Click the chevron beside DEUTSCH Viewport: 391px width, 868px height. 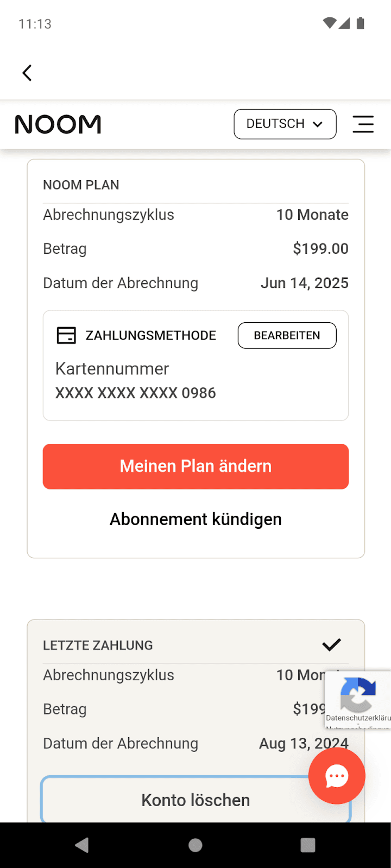pyautogui.click(x=318, y=124)
